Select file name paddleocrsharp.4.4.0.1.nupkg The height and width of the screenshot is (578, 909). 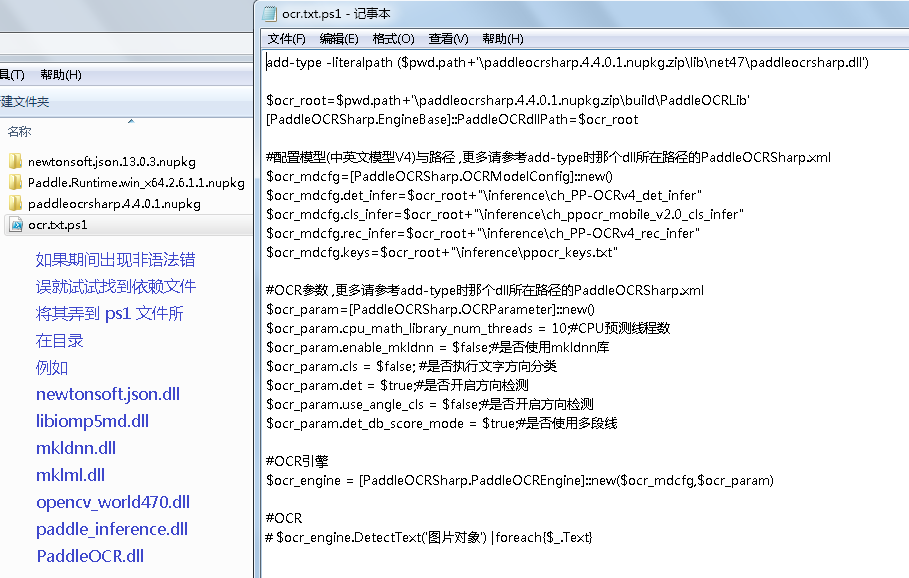pos(114,204)
